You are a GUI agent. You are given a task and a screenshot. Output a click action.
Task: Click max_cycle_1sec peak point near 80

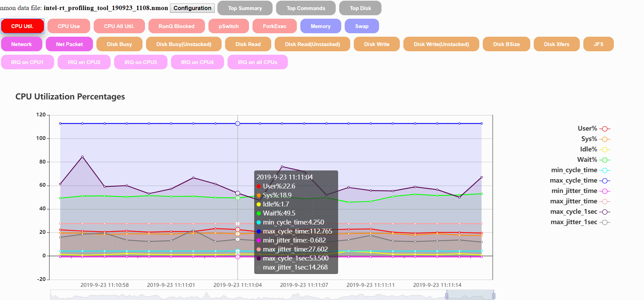tap(82, 157)
